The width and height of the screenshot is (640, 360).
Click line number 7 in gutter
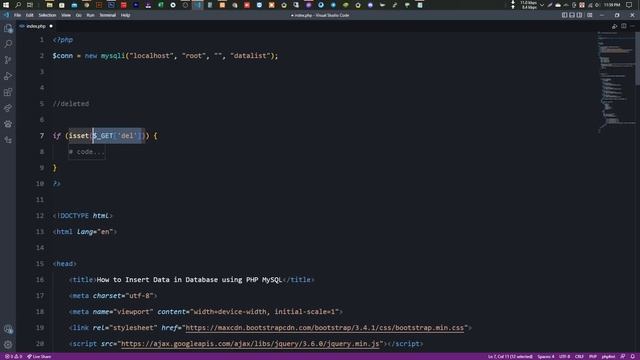click(x=42, y=136)
